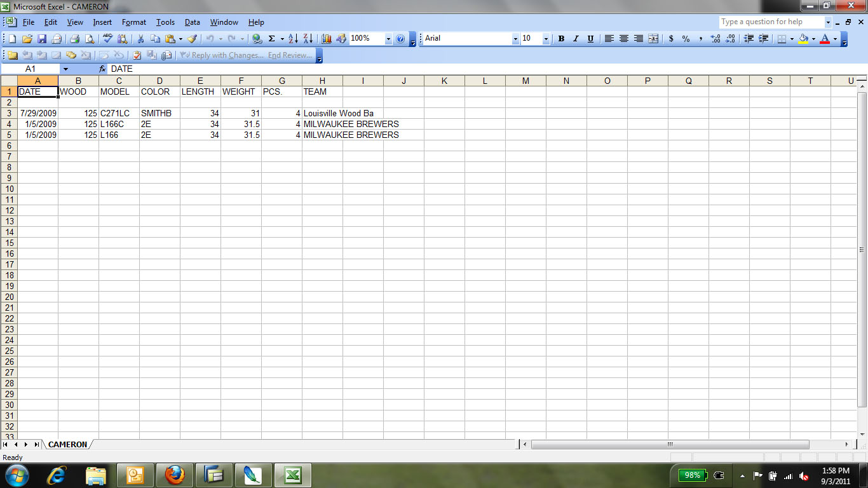Apply Currency Style to cell
This screenshot has width=868, height=488.
pos(671,39)
